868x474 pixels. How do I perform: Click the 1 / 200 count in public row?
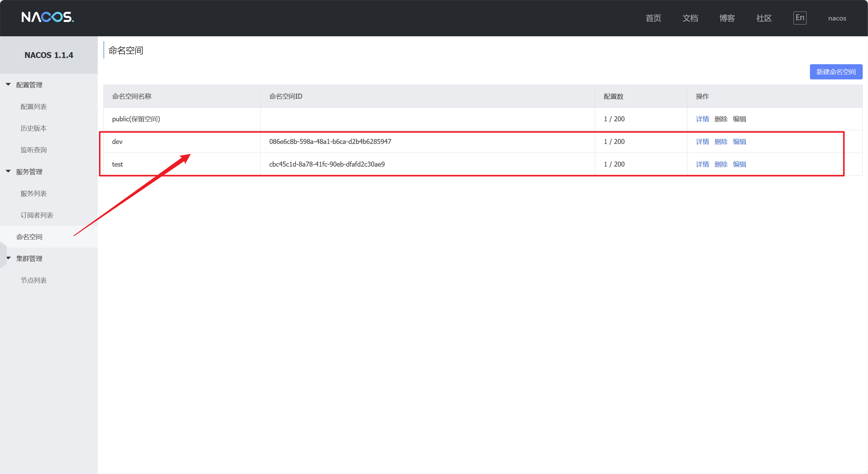click(614, 119)
